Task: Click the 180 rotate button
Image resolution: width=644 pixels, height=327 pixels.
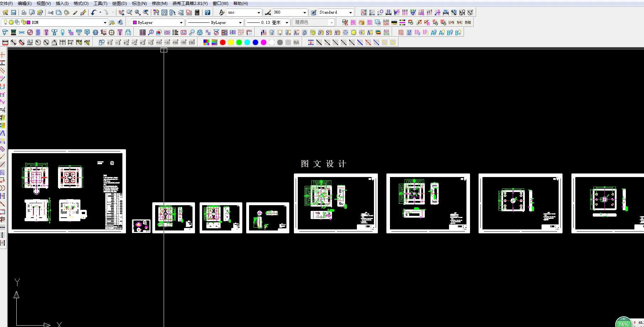Action: coord(192,42)
